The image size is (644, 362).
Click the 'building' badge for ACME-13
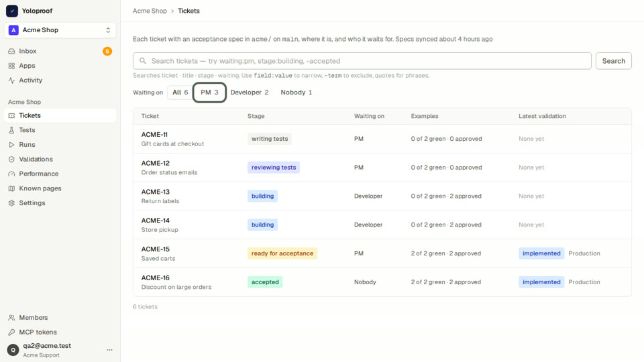tap(262, 196)
